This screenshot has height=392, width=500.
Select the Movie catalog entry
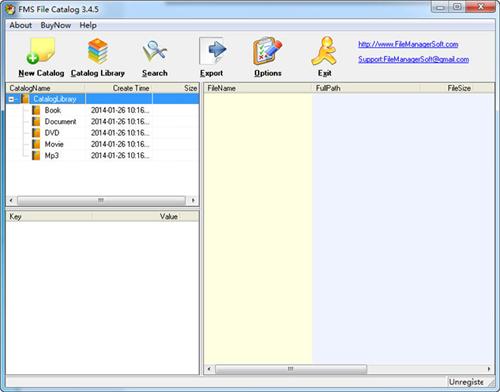click(54, 144)
